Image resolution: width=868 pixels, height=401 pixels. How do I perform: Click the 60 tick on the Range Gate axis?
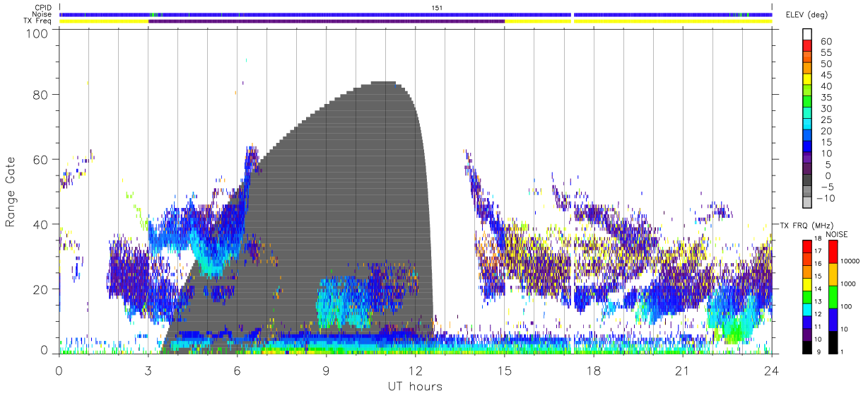(x=41, y=159)
